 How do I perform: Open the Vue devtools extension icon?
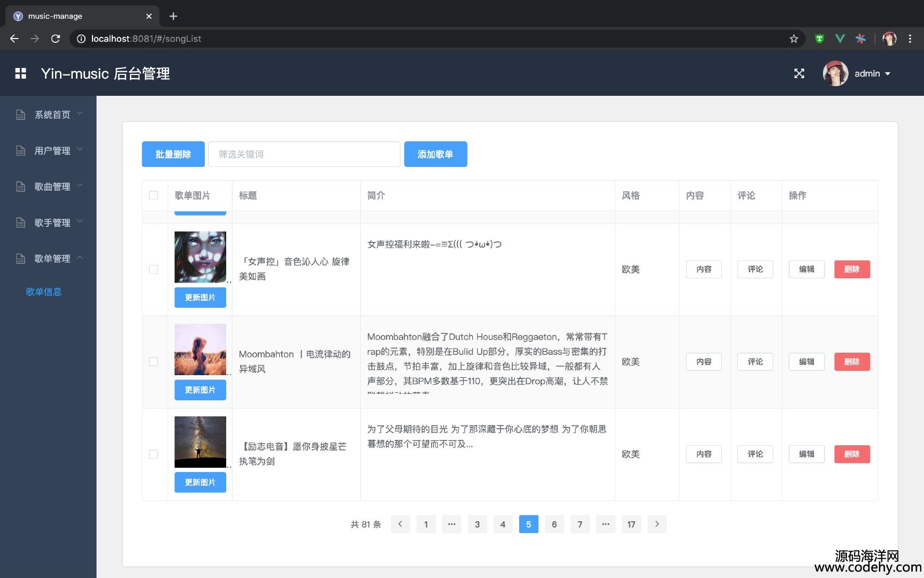[840, 39]
